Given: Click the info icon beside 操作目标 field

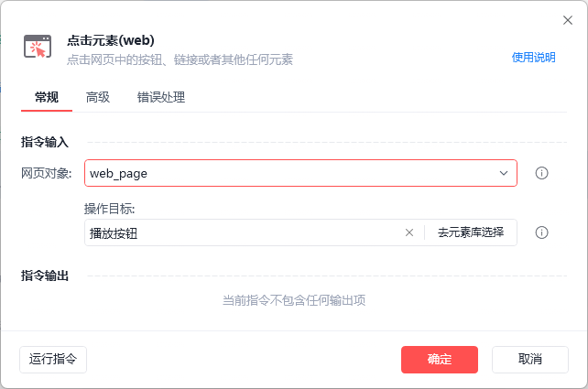Looking at the screenshot, I should click(541, 232).
